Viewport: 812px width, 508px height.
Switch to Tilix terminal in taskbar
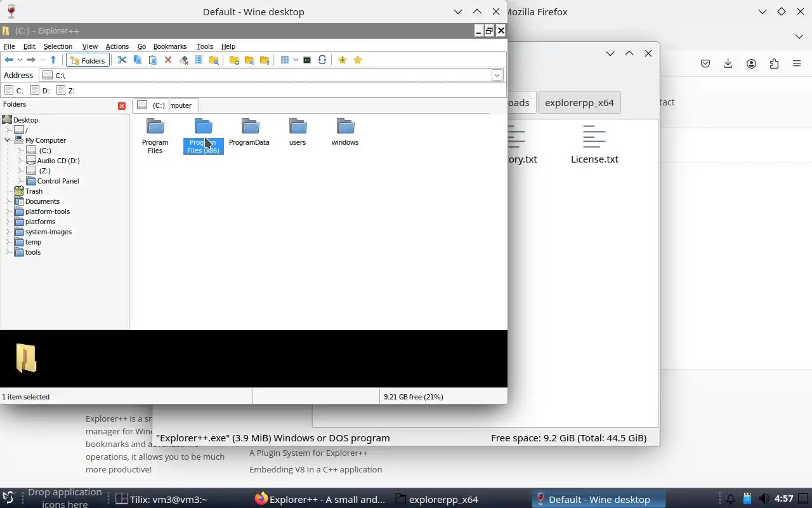click(x=163, y=499)
